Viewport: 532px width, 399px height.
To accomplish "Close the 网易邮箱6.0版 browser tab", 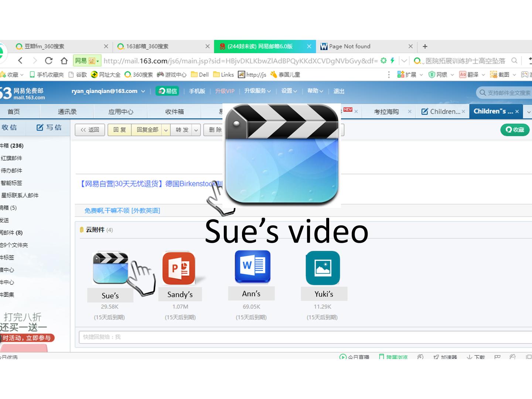I will click(309, 46).
